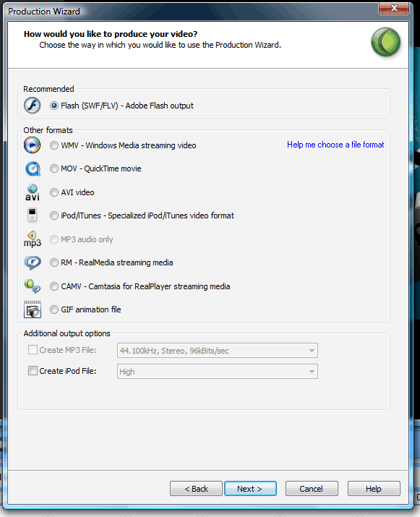The height and width of the screenshot is (517, 420).
Task: Click the MP3 audio icon
Action: [x=33, y=239]
